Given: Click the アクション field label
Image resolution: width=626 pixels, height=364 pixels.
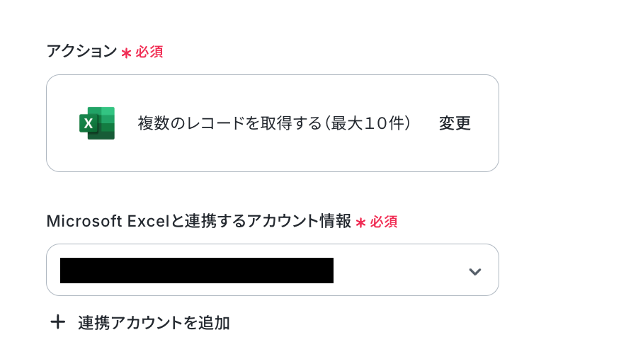Looking at the screenshot, I should [82, 52].
